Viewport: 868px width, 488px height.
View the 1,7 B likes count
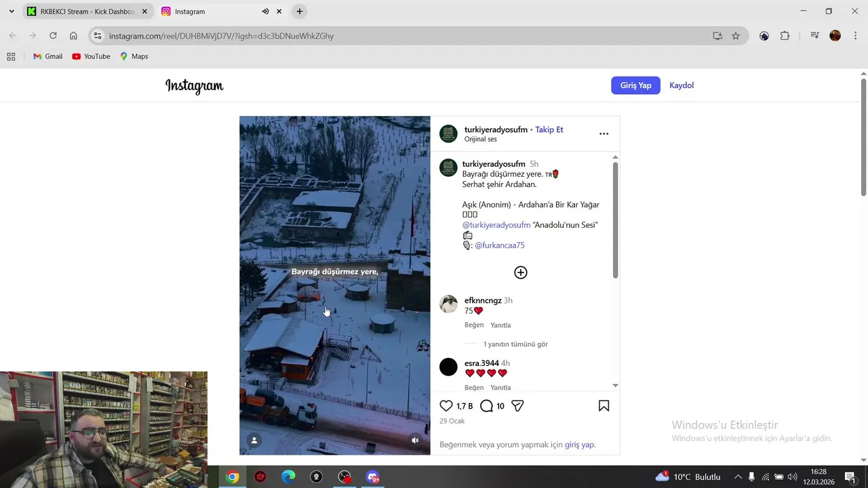coord(465,406)
